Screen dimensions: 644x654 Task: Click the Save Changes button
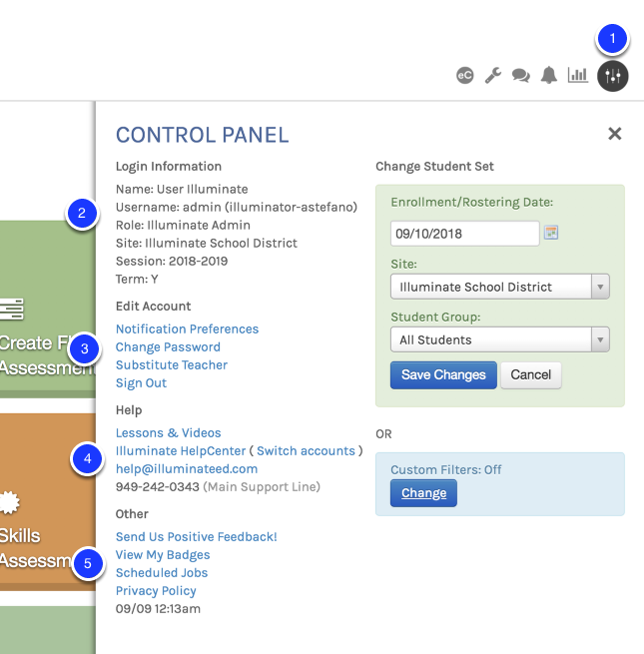tap(443, 375)
